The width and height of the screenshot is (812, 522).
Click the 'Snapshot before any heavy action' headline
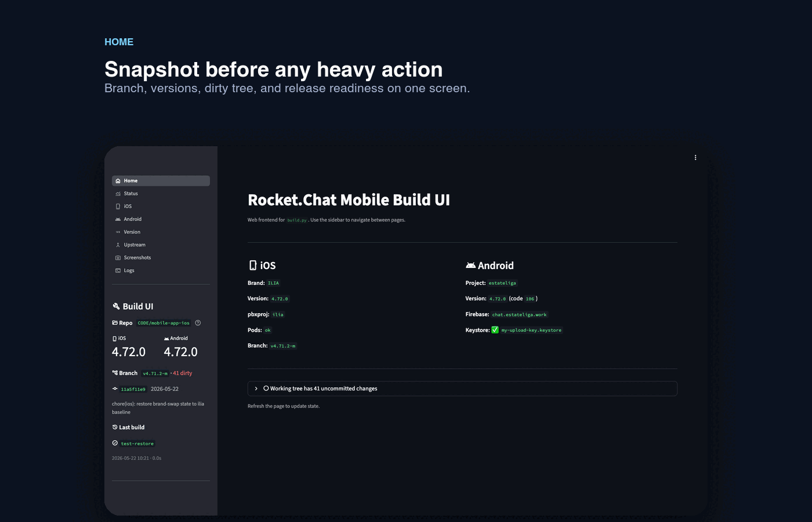[x=274, y=70]
